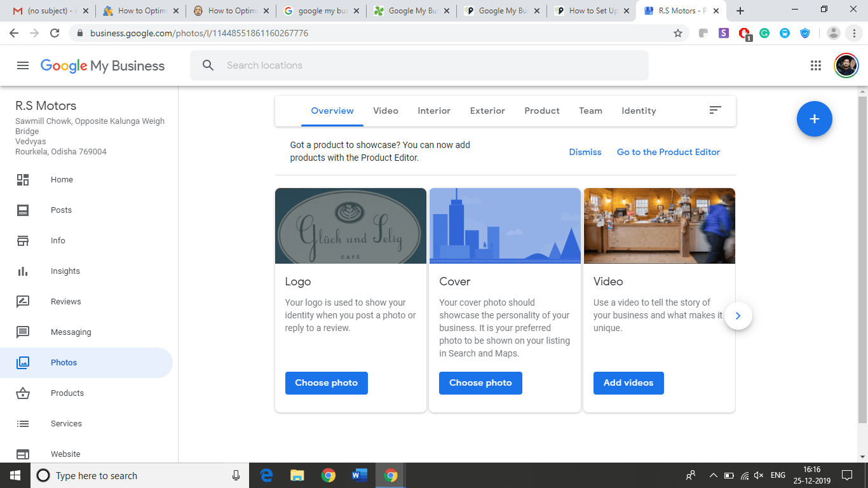Open the Windows Start menu
868x488 pixels.
click(x=15, y=475)
